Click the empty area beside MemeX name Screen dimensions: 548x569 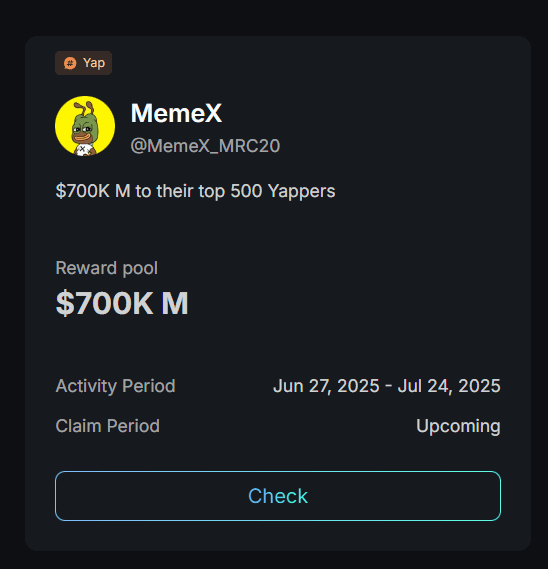363,113
